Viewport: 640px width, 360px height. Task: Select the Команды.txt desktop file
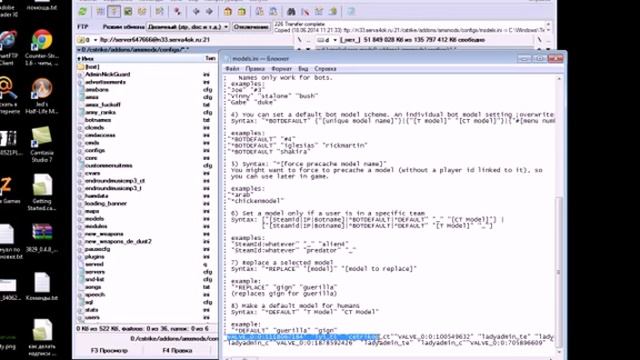click(42, 287)
